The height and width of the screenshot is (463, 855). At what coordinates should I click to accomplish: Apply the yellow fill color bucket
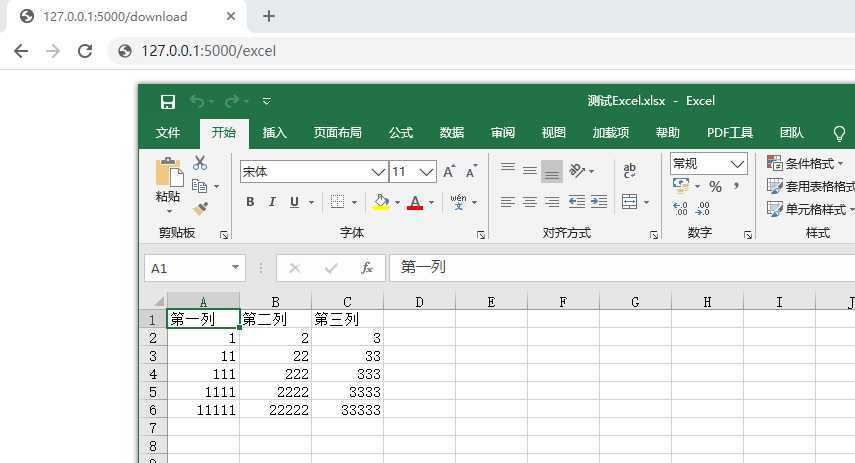tap(381, 202)
